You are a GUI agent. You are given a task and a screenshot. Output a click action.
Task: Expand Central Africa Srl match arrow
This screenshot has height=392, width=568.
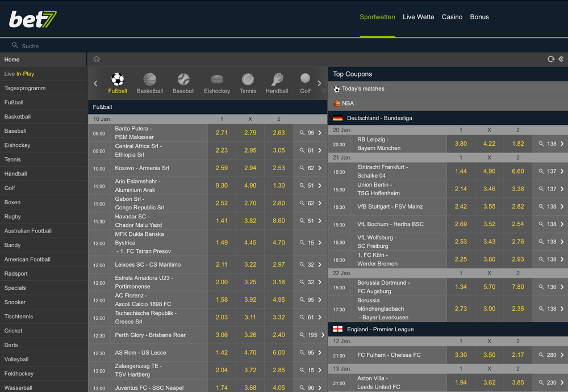(320, 150)
